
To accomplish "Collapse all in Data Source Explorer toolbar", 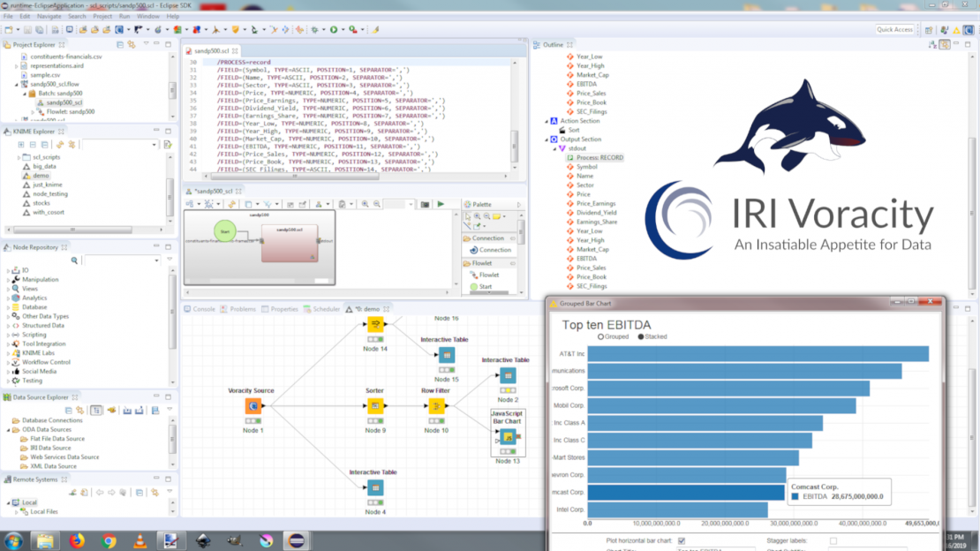I will click(69, 411).
